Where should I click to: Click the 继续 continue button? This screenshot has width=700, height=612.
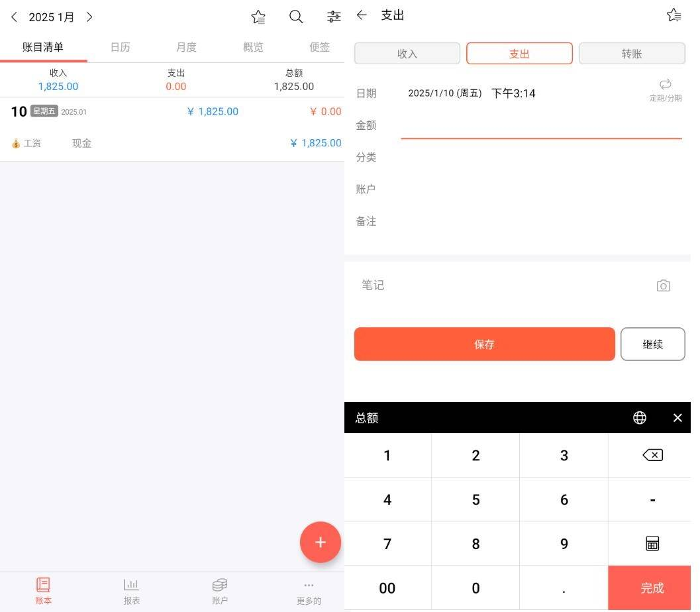point(652,344)
